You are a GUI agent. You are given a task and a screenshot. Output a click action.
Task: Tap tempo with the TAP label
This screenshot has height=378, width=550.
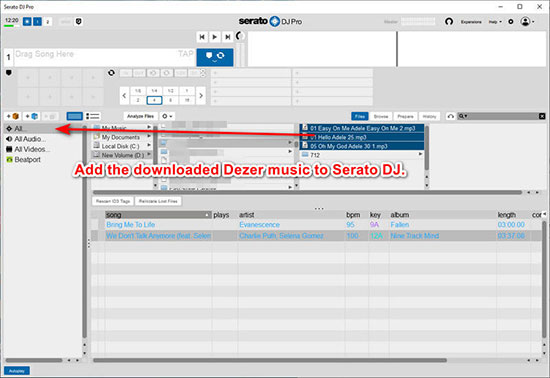tap(186, 54)
